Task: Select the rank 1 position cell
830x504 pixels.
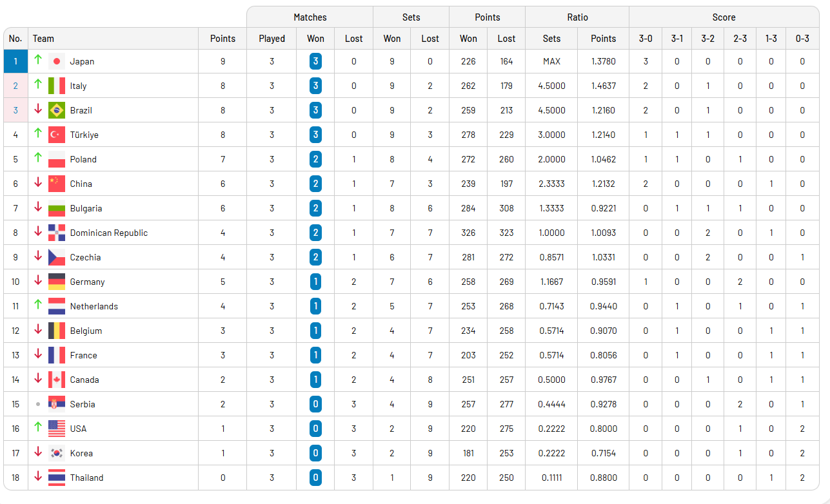Action: click(15, 62)
